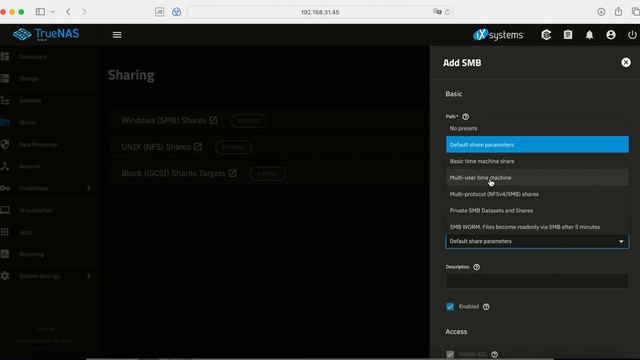Click the Power button icon

[632, 35]
